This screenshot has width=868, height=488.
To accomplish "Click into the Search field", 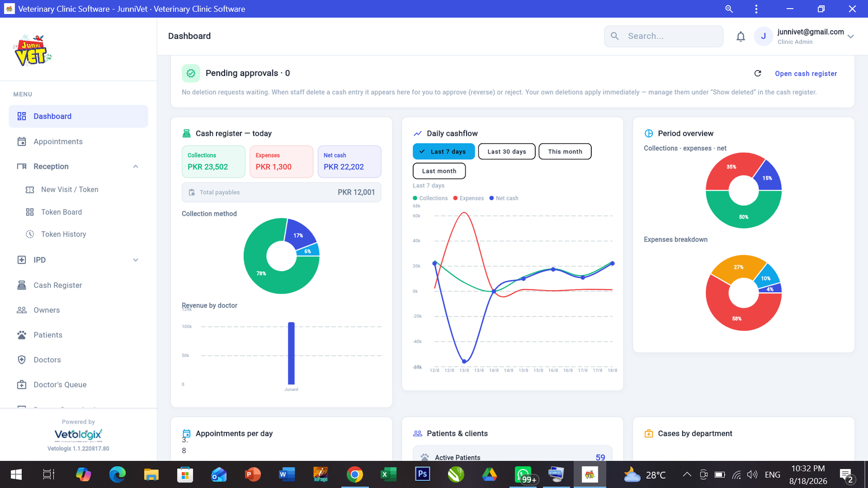I will (663, 36).
